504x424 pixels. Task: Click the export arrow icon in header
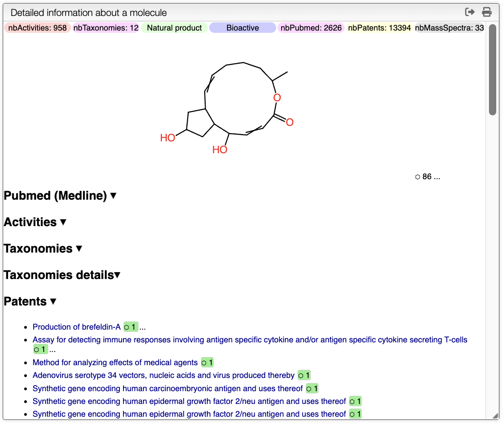[x=470, y=12]
